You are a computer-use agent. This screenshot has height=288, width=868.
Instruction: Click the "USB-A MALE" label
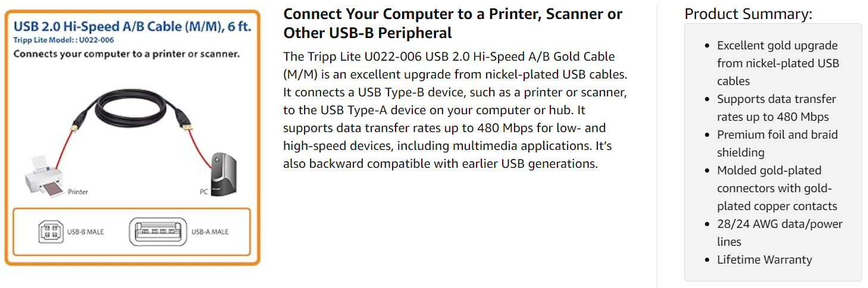(x=210, y=231)
